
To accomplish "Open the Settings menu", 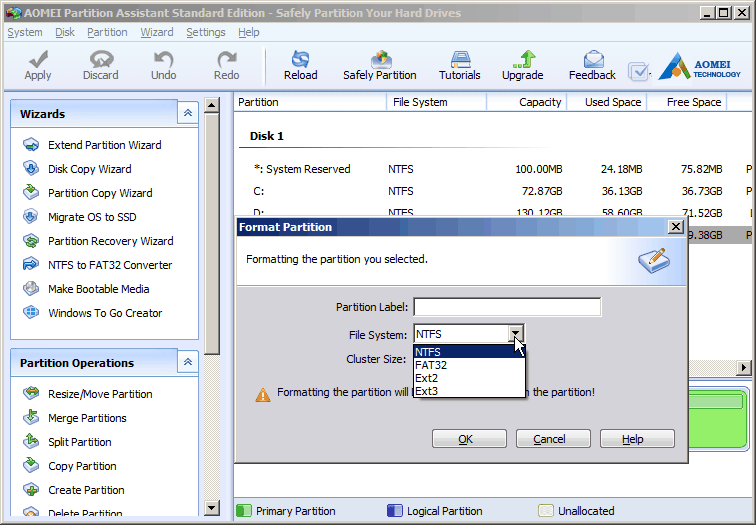I will pos(206,32).
